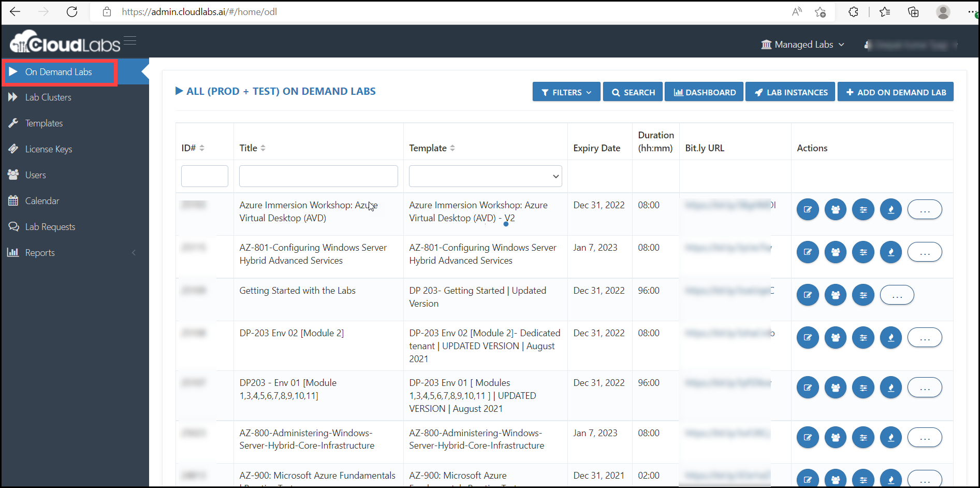
Task: Add page to browser favorites
Action: 820,12
